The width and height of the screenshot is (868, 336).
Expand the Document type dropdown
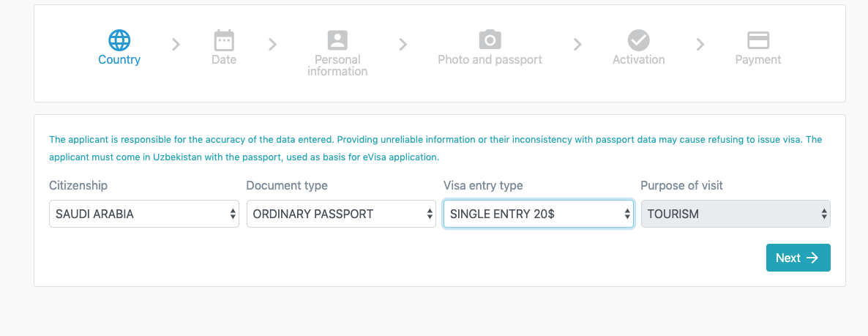[x=341, y=214]
